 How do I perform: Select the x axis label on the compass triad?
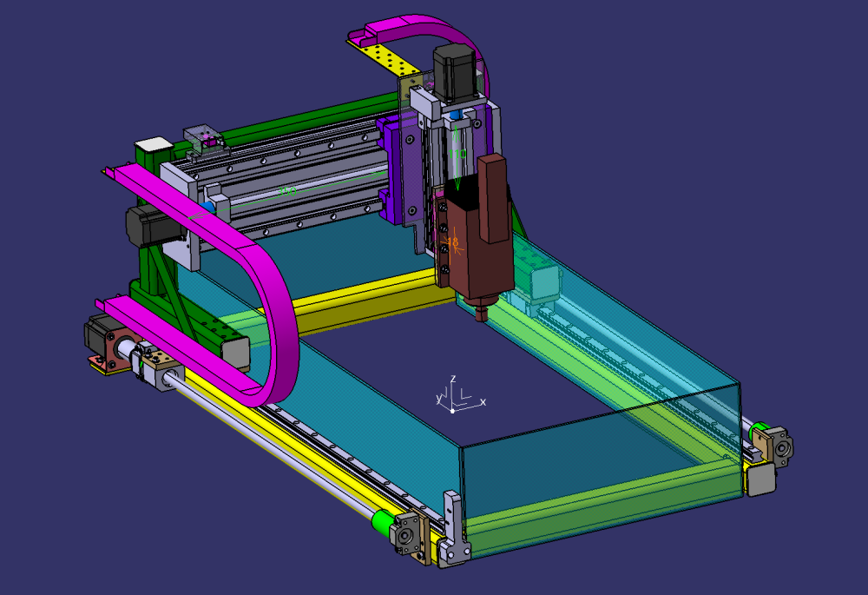(x=483, y=401)
